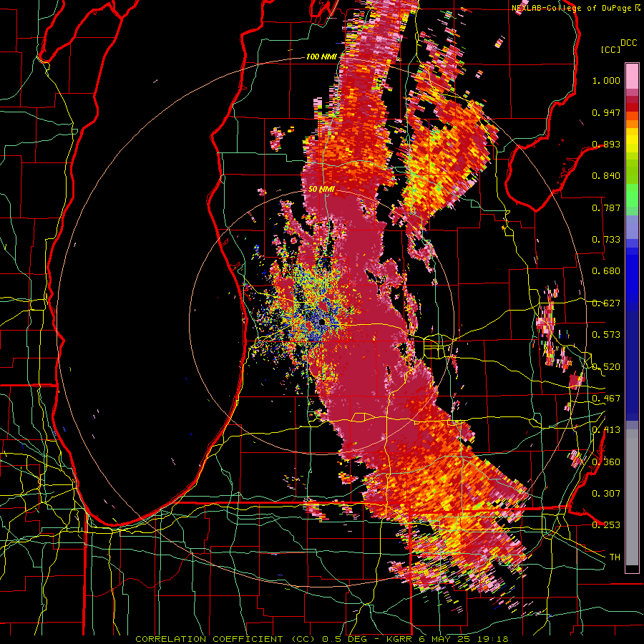
Task: Click the 50 NMI range ring label
Action: (x=321, y=190)
